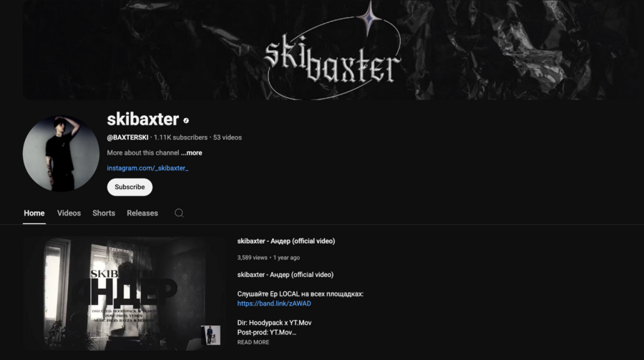Image resolution: width=644 pixels, height=360 pixels.
Task: Click the skibaxter channel name heading
Action: pos(143,120)
